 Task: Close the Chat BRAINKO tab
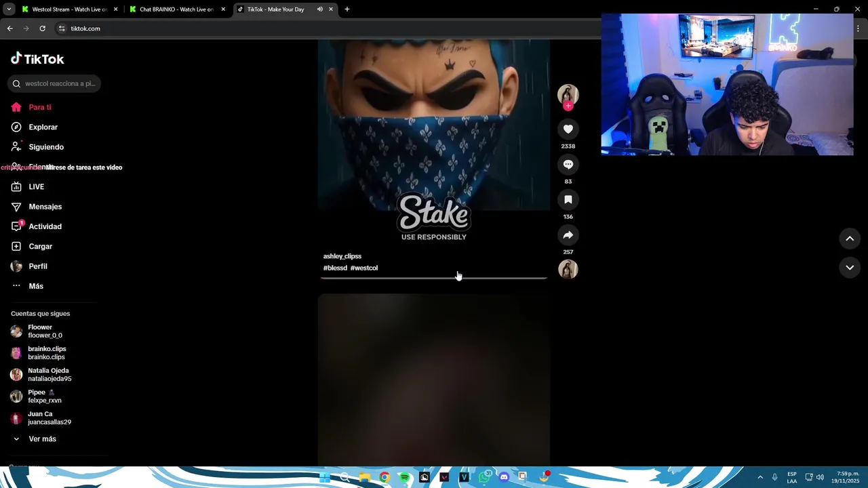point(223,9)
